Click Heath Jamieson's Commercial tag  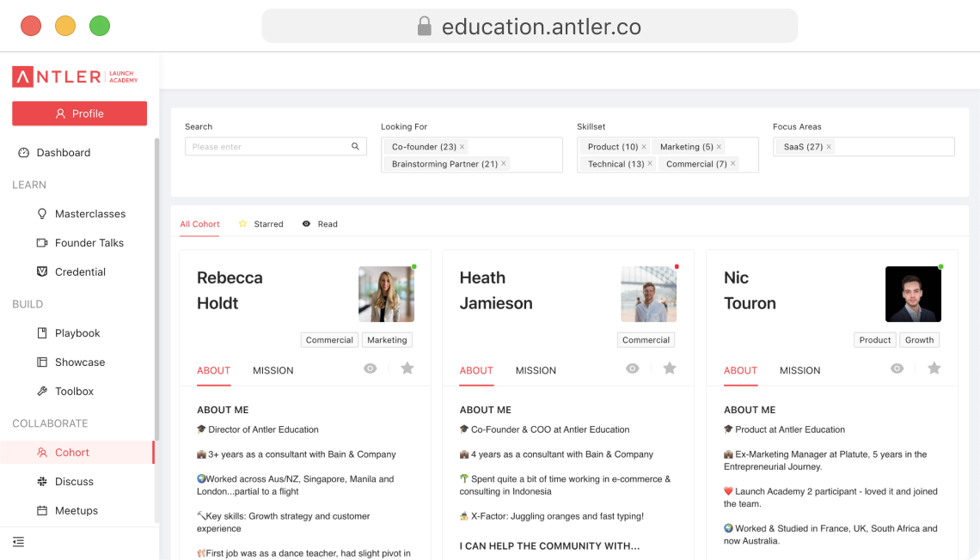(x=646, y=339)
